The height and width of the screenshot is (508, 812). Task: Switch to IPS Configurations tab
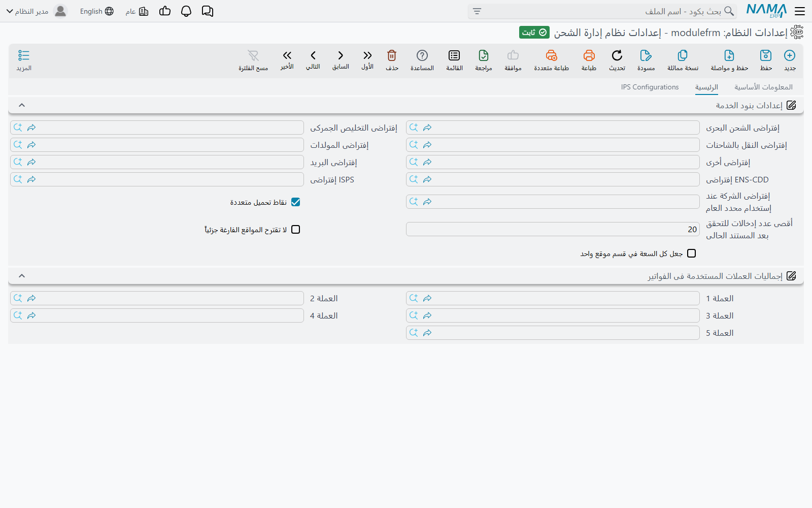pos(650,87)
